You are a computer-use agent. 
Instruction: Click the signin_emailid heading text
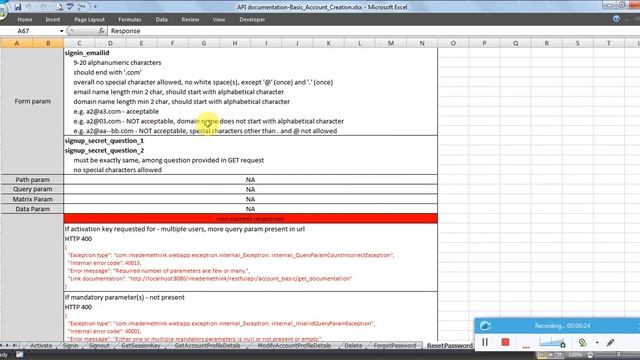87,53
